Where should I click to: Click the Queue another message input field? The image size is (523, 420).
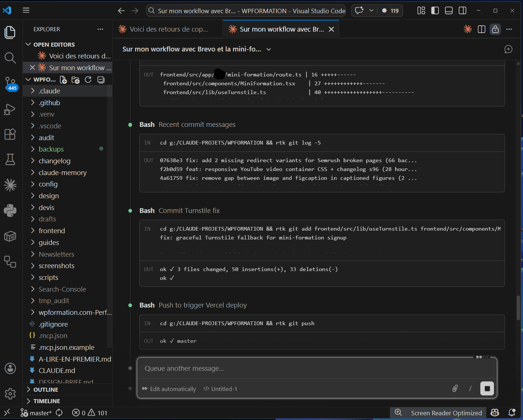(x=261, y=368)
